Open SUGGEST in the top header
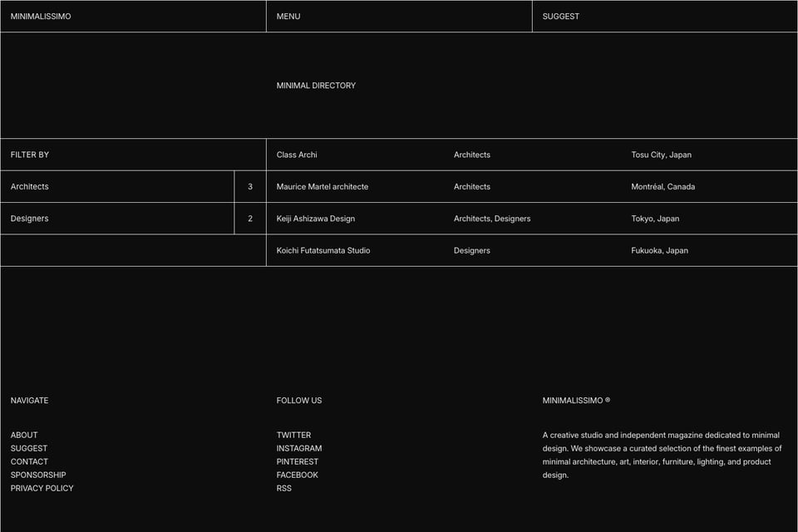The image size is (798, 532). coord(561,17)
